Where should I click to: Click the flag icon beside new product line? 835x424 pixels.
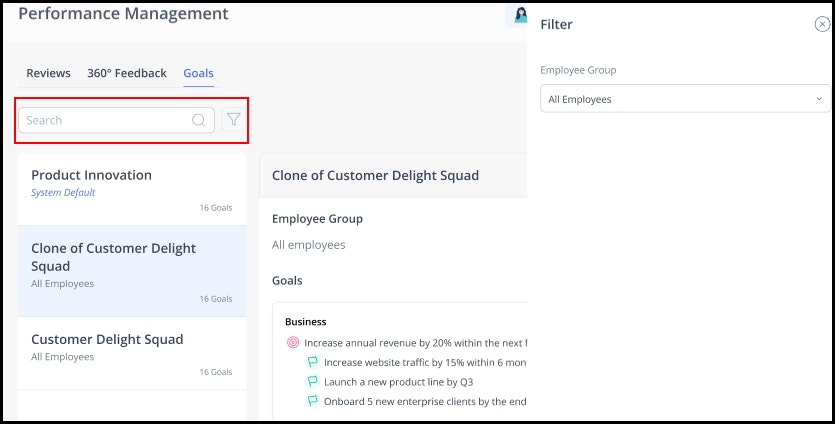pos(312,382)
